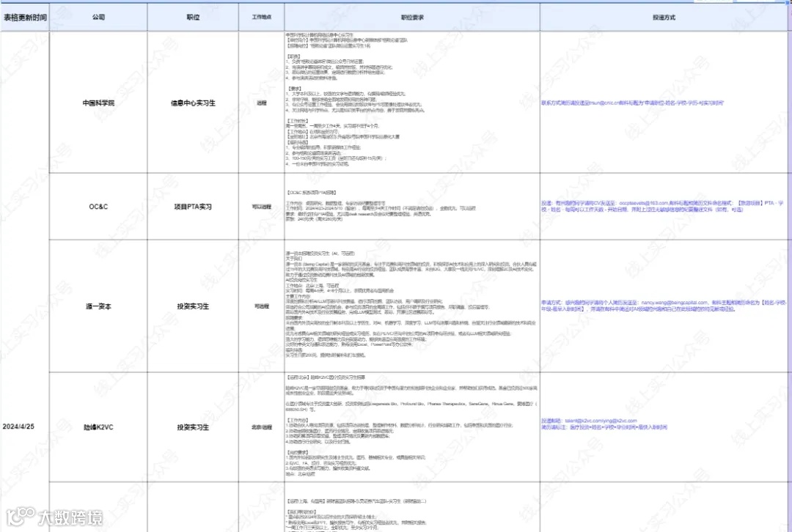Select the 北京/远程 location cell
The width and height of the screenshot is (792, 532).
(262, 427)
